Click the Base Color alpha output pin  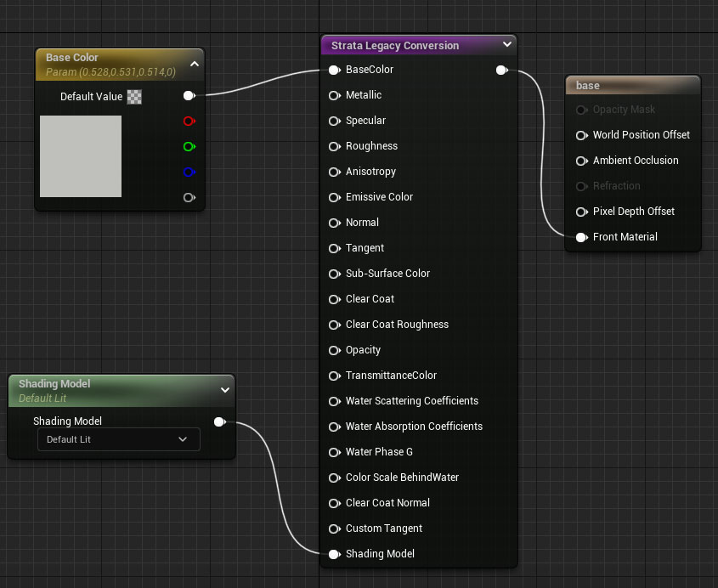tap(189, 198)
